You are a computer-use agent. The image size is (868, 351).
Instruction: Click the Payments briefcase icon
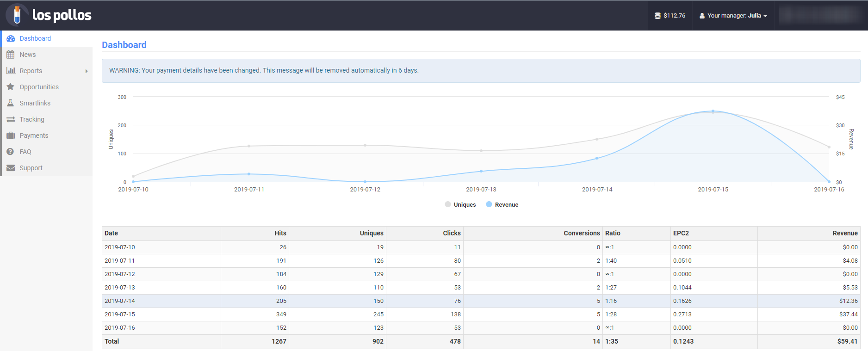click(x=11, y=135)
